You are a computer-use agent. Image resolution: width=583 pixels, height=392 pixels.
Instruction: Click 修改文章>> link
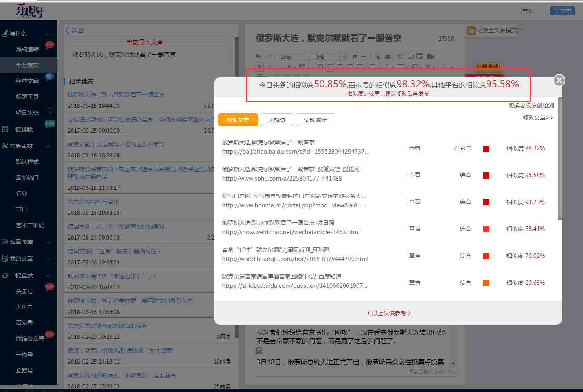point(538,118)
